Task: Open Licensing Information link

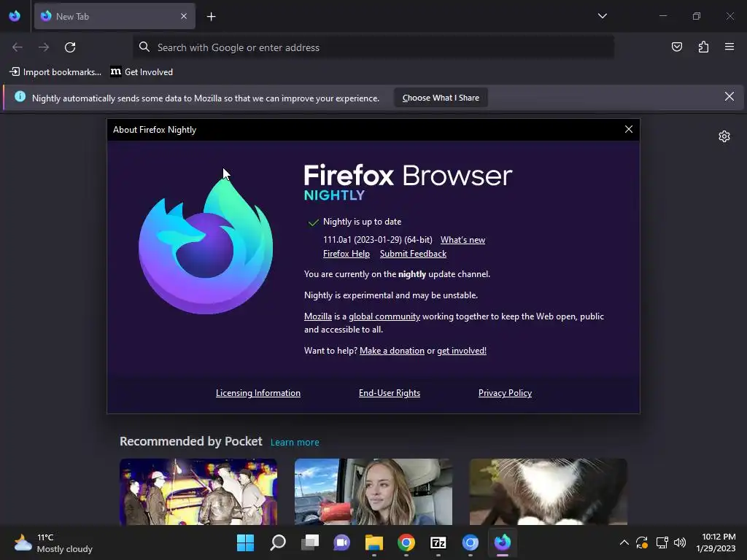Action: (x=258, y=393)
